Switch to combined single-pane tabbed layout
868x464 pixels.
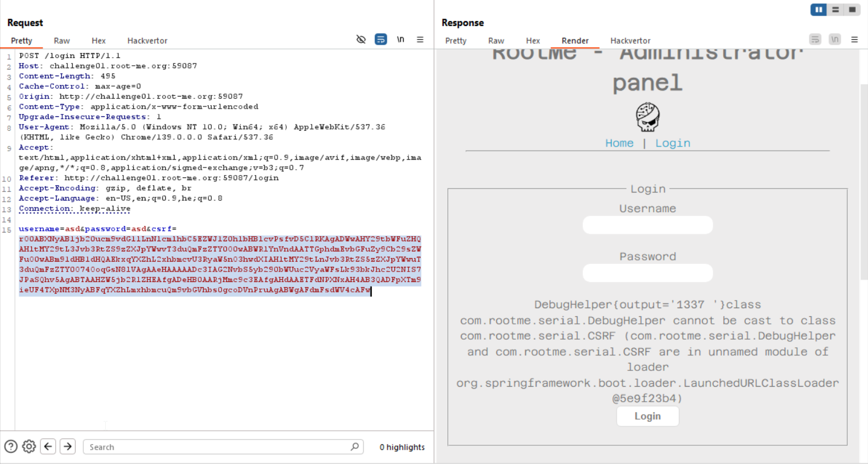point(852,9)
